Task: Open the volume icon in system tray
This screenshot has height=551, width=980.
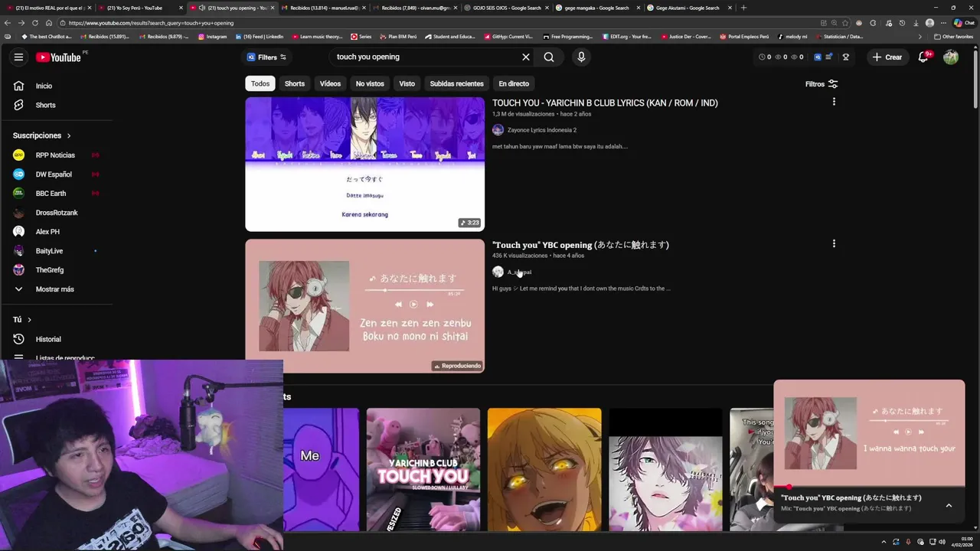Action: (941, 542)
